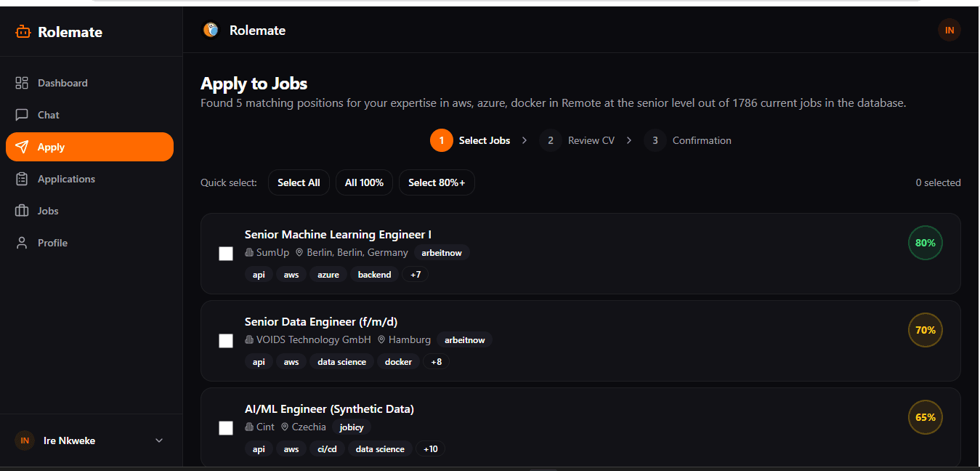Click the IN avatar beside Ire Nkweke
Image resolution: width=980 pixels, height=471 pixels.
coord(25,440)
